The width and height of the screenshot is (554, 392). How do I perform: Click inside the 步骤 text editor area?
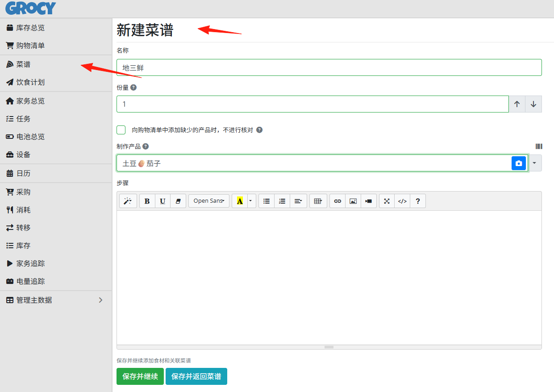tap(329, 277)
